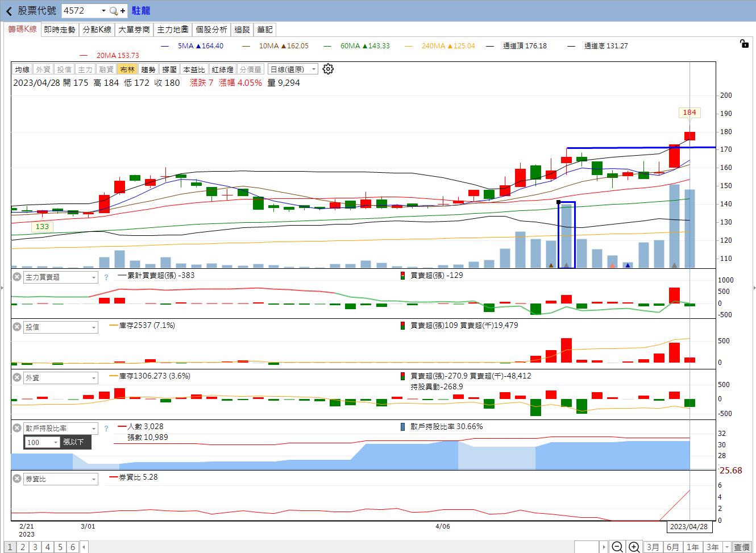756x553 pixels.
Task: Close the 投信 indicator panel
Action: (16, 327)
